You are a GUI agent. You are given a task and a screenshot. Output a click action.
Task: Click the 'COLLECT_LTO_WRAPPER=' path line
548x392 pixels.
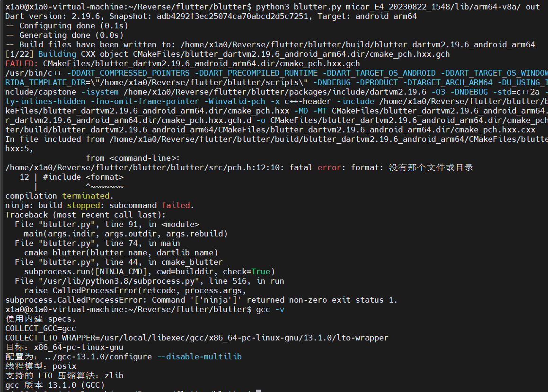[x=197, y=338]
